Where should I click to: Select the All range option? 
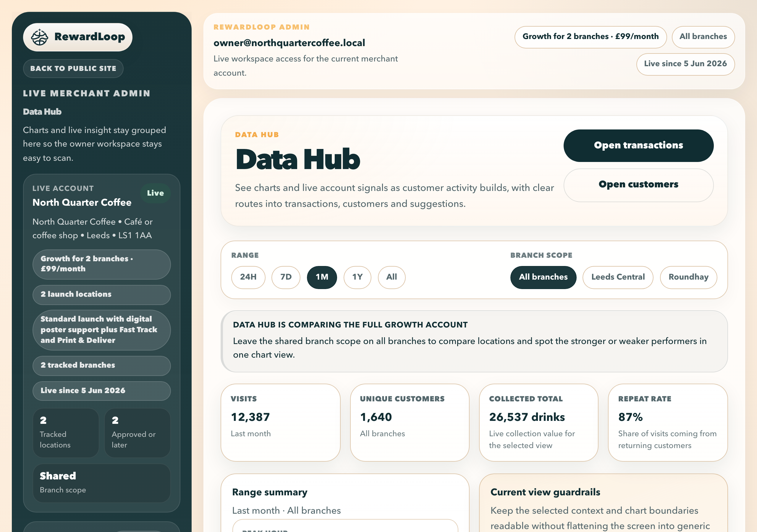[392, 277]
